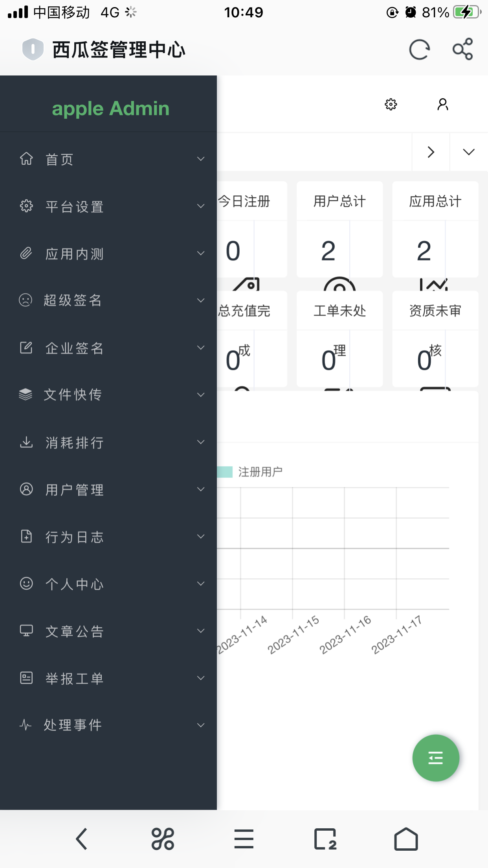This screenshot has height=868, width=488.
Task: Expand the 文章公告 menu chevron
Action: coord(201,631)
